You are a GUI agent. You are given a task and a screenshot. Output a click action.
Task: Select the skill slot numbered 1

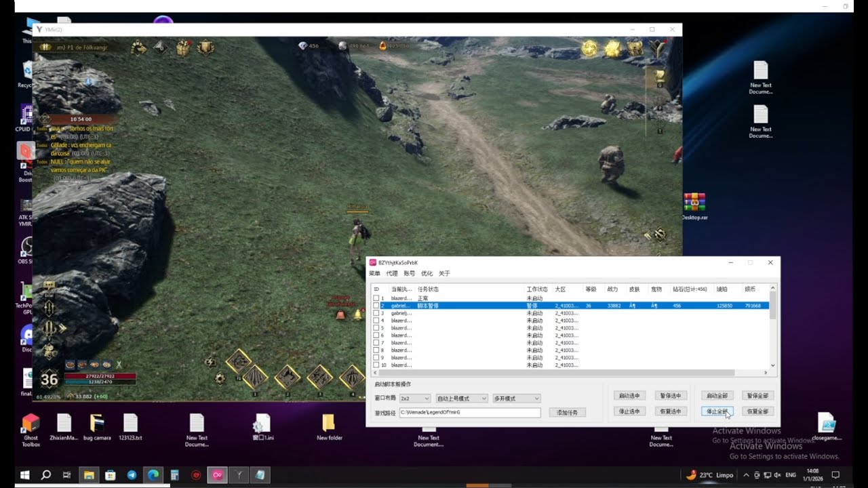coord(256,378)
